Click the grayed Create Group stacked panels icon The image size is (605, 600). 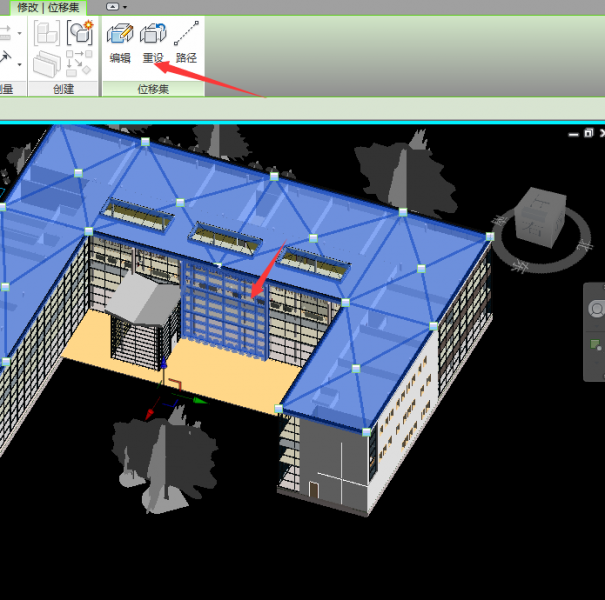pos(47,64)
